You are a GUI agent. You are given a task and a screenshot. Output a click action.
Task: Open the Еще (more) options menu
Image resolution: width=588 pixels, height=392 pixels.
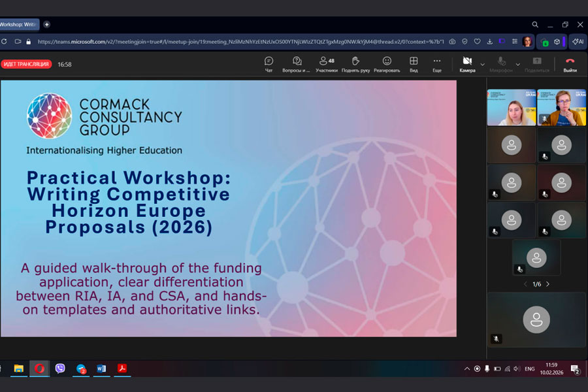tap(437, 64)
